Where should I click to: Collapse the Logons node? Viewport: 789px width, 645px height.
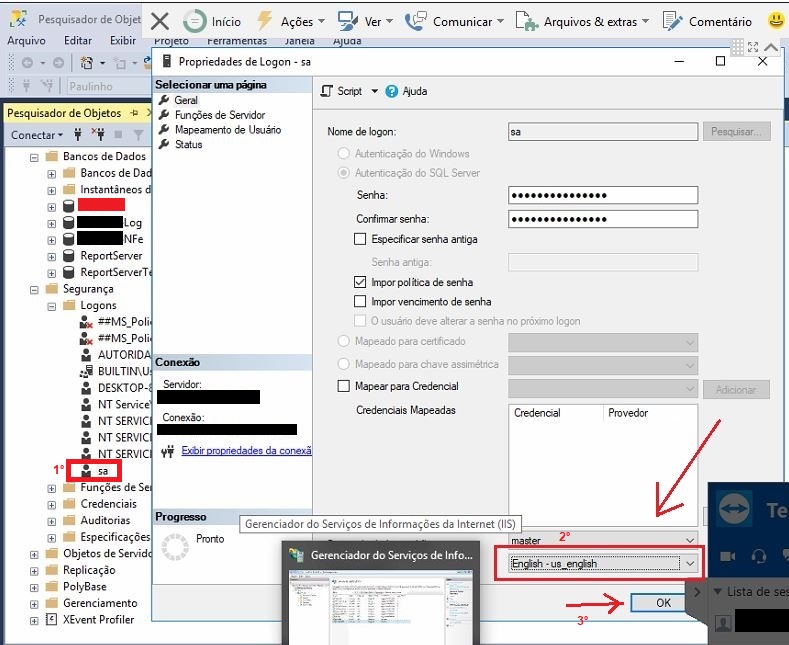pyautogui.click(x=51, y=306)
